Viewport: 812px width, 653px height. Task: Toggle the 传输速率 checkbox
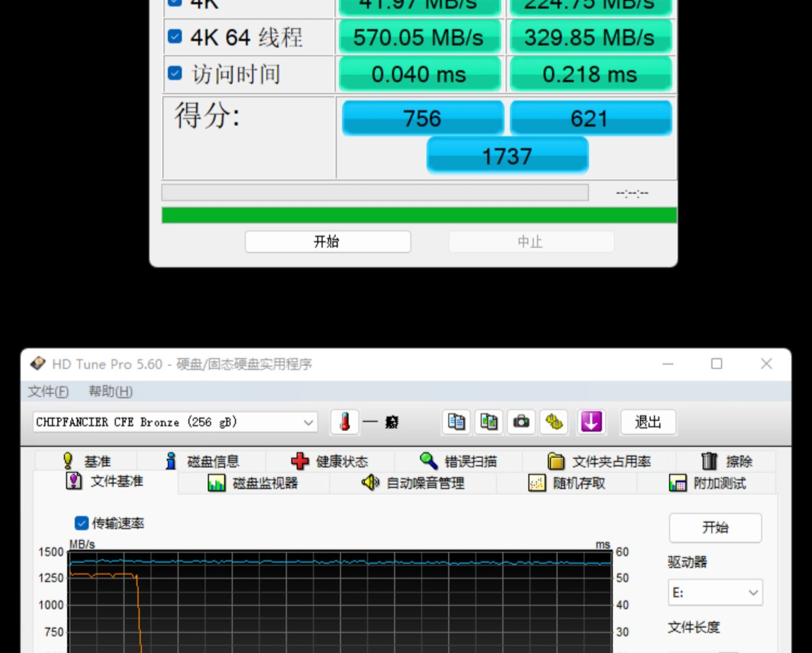click(x=82, y=523)
